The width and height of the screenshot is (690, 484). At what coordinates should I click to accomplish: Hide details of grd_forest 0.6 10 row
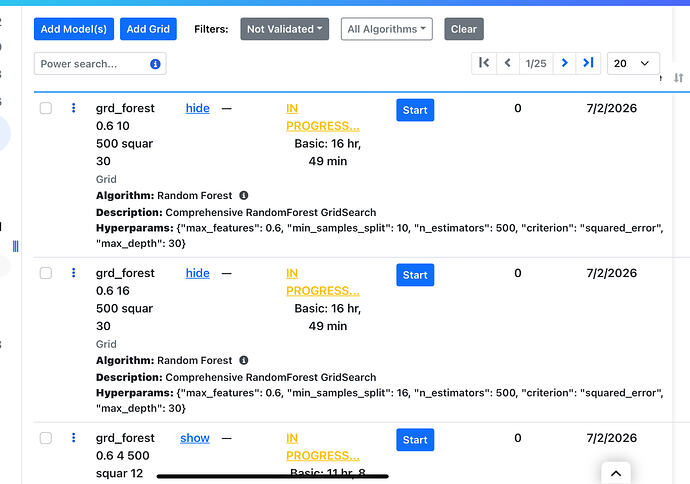(198, 108)
